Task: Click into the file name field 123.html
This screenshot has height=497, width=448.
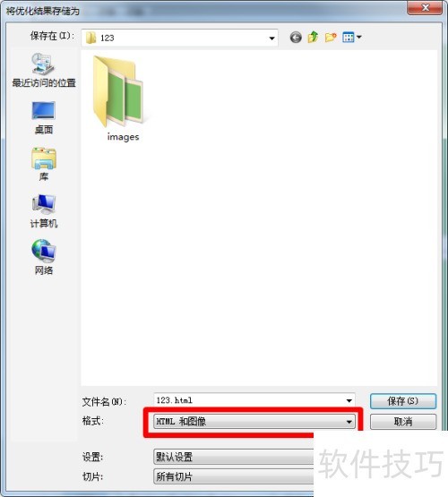Action: point(249,400)
